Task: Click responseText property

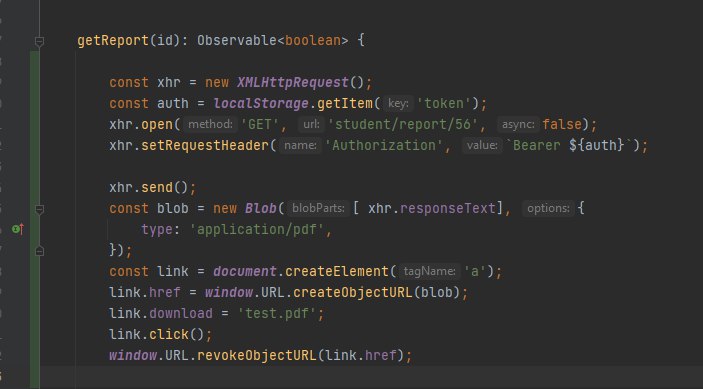Action: 447,208
